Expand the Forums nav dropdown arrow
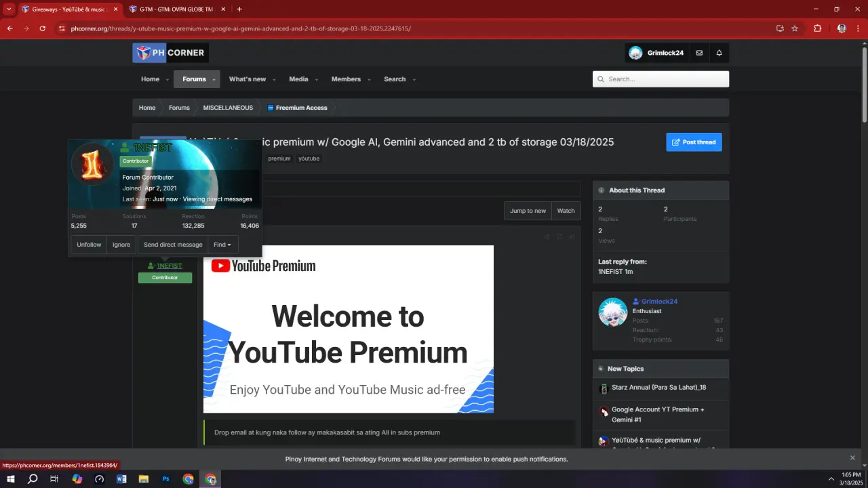The height and width of the screenshot is (488, 868). (x=214, y=79)
